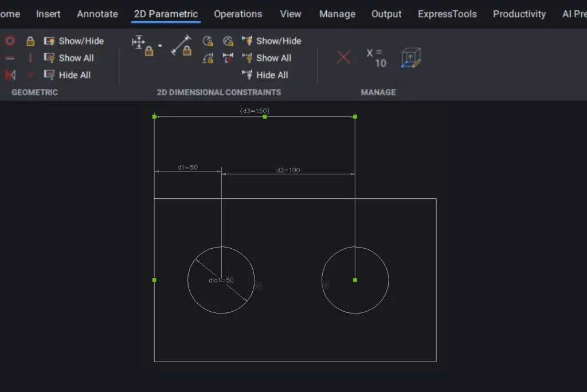Image resolution: width=587 pixels, height=392 pixels.
Task: Click the MANAGE panel title
Action: [x=378, y=92]
